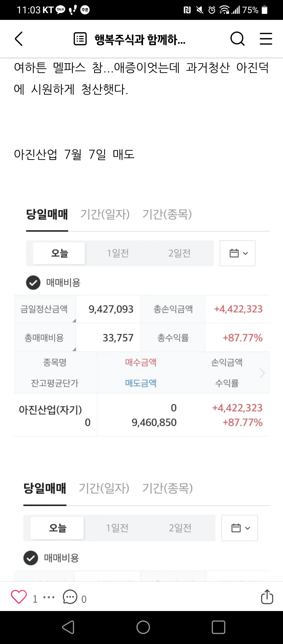Select the 1일전 filter button

118,253
